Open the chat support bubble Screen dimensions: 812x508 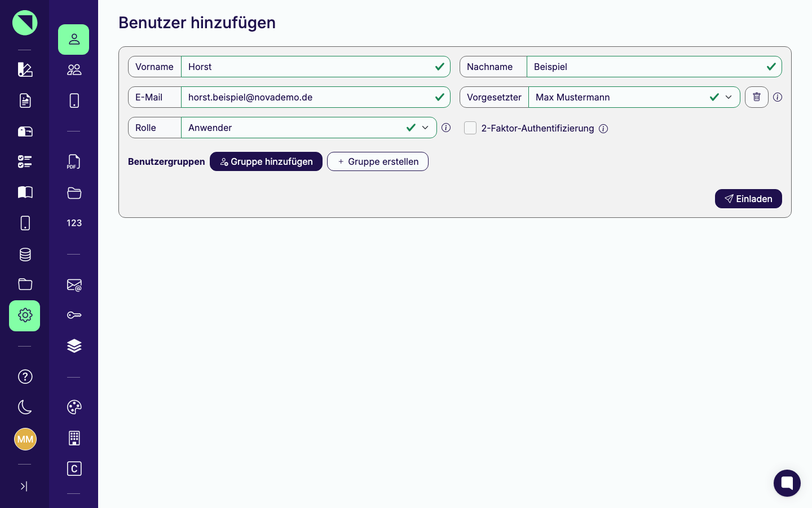[787, 483]
